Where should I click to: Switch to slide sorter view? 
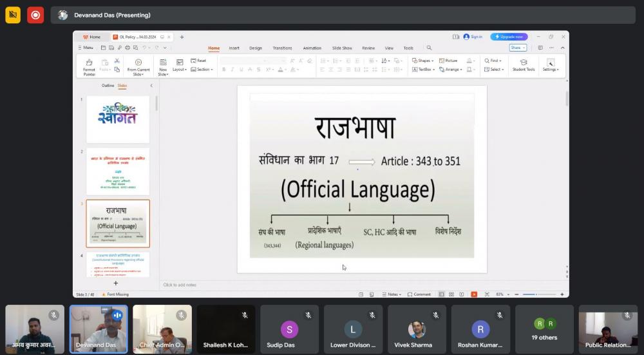pos(452,294)
